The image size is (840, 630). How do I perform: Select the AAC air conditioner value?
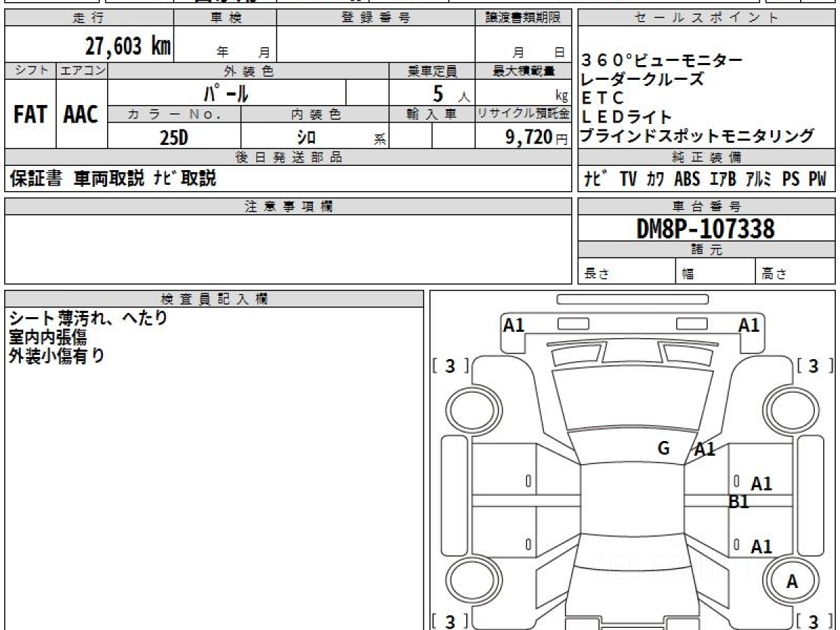(81, 115)
